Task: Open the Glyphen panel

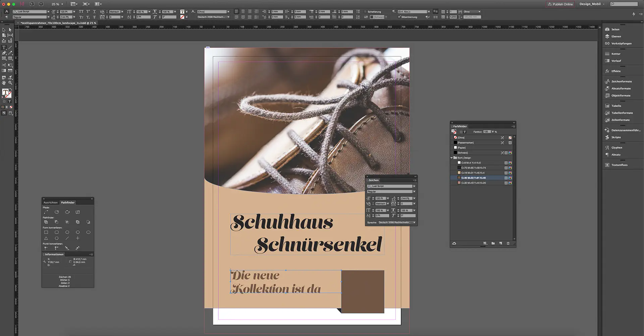Action: coord(616,148)
